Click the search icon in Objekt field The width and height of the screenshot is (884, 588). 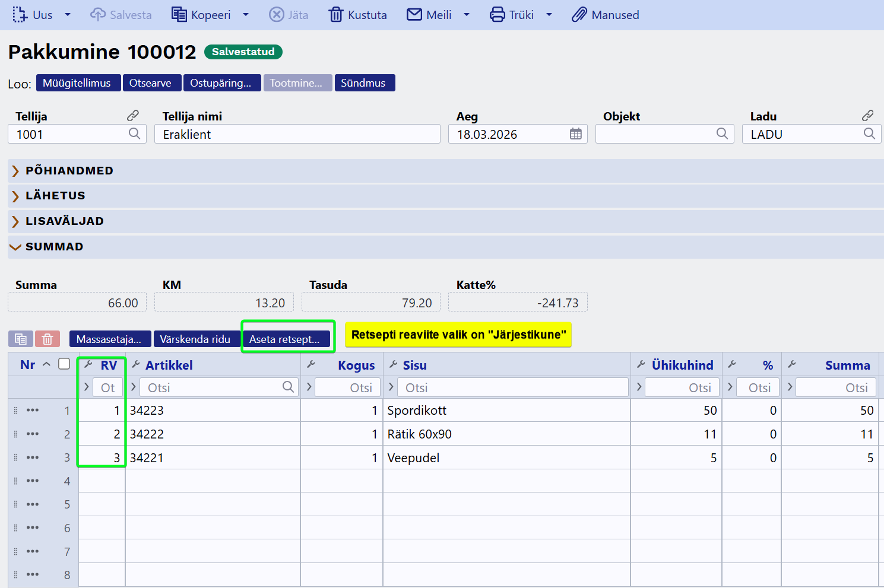[x=722, y=134]
